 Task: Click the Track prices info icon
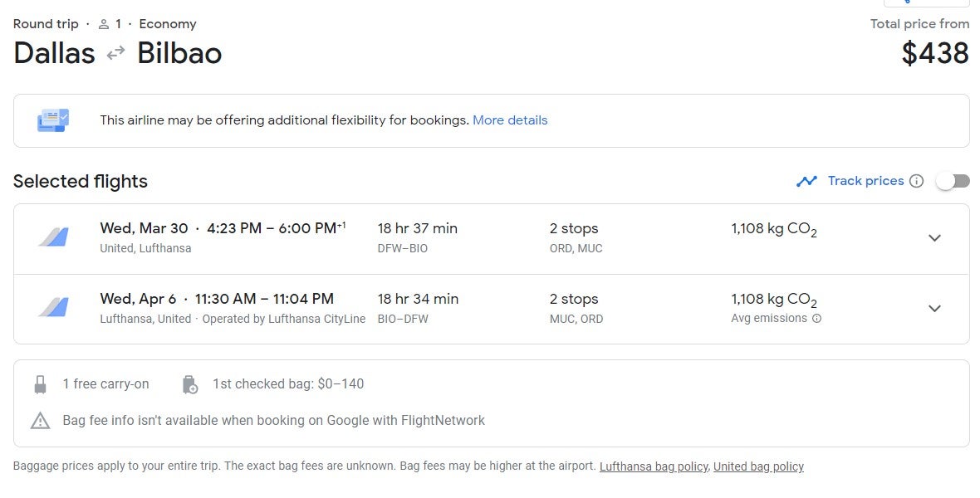click(x=916, y=181)
